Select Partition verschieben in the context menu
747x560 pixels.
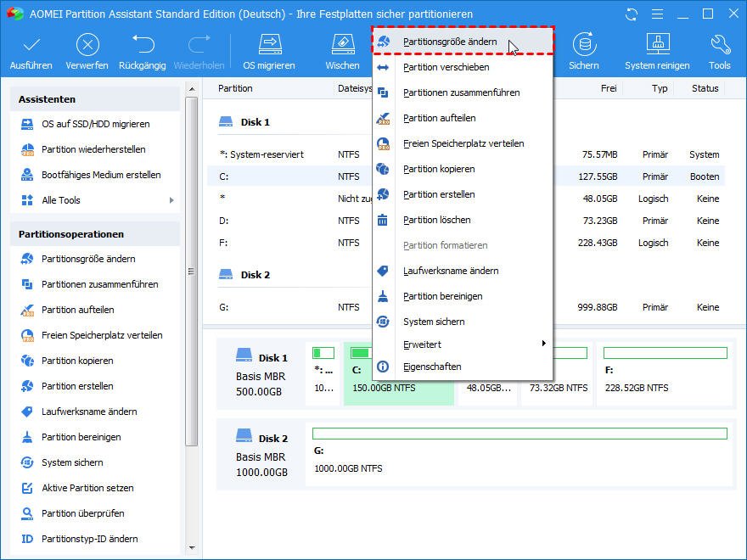coord(462,67)
